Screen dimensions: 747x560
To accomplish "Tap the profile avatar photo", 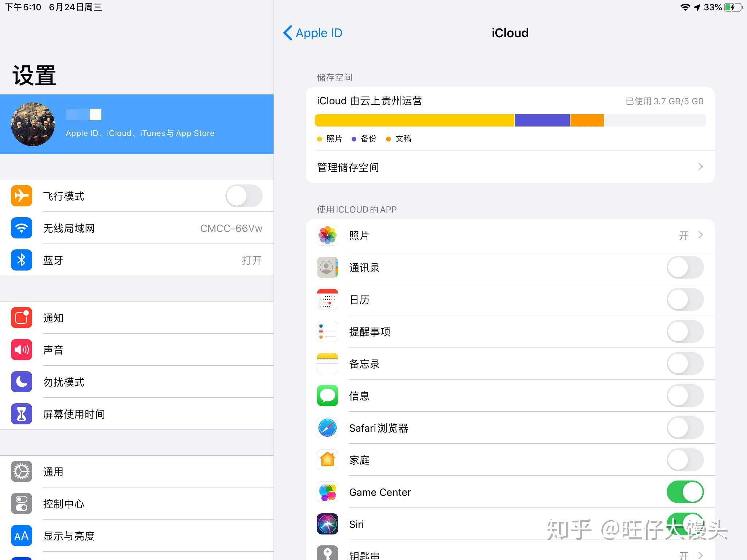I will click(33, 124).
